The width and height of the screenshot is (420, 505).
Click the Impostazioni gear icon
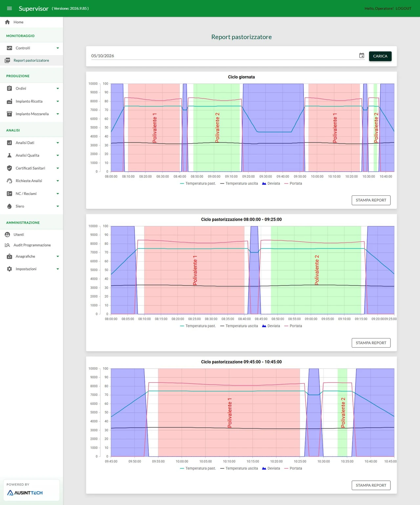pos(10,269)
